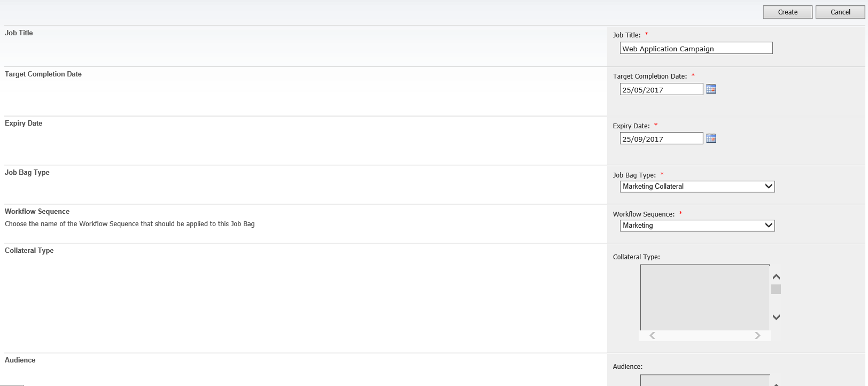Click the 'Workflow Sequence:' field label

point(644,214)
